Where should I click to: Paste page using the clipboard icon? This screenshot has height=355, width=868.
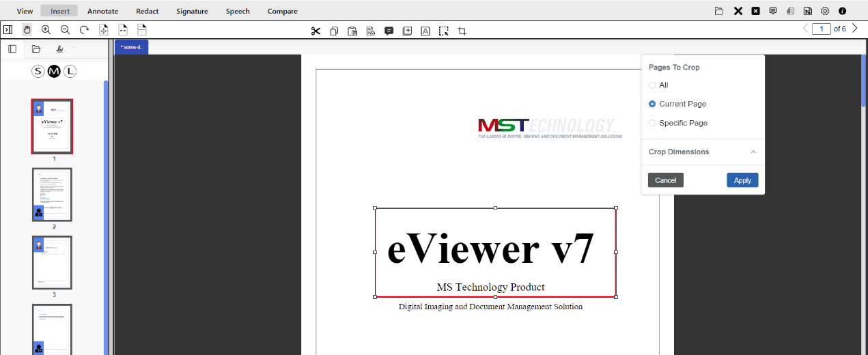[x=352, y=31]
